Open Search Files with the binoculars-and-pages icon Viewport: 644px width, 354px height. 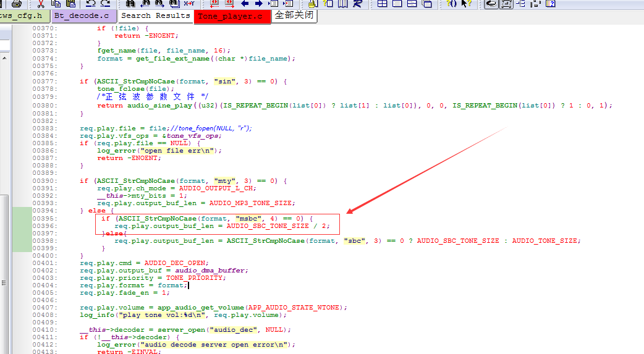click(174, 4)
